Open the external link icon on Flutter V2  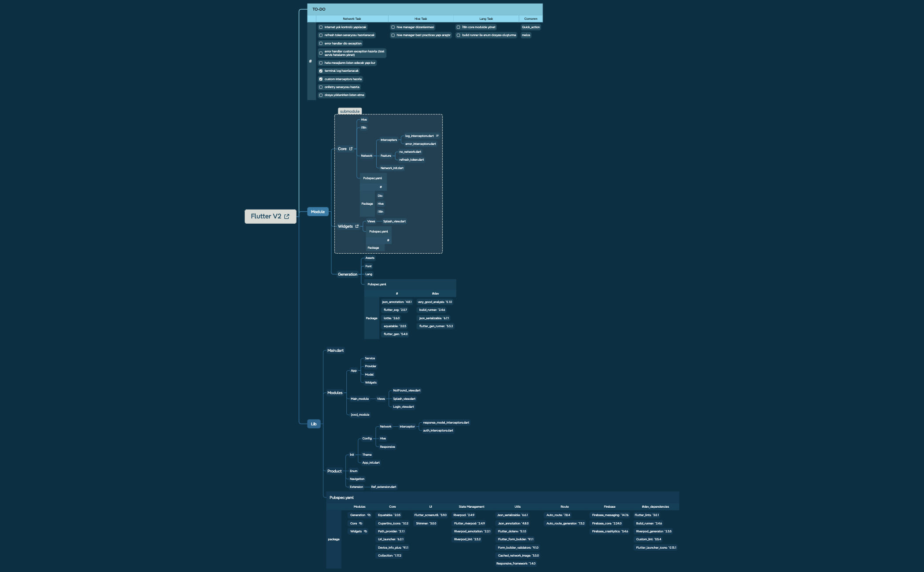tap(287, 216)
